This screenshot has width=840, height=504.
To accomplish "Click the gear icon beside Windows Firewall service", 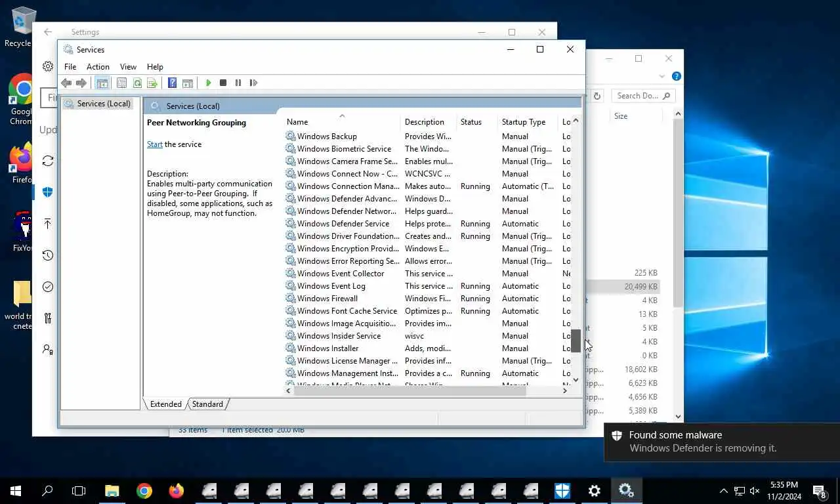I will click(290, 299).
